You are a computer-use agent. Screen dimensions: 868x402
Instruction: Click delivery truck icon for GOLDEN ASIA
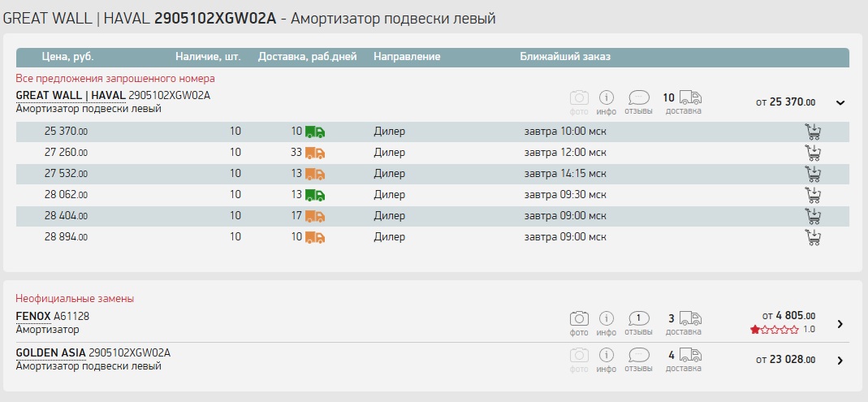pyautogui.click(x=690, y=354)
